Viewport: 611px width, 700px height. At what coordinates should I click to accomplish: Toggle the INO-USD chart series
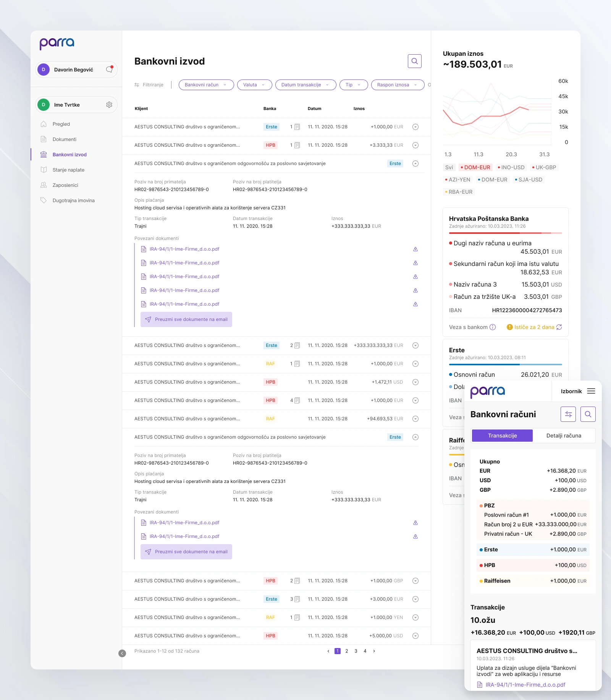[511, 167]
